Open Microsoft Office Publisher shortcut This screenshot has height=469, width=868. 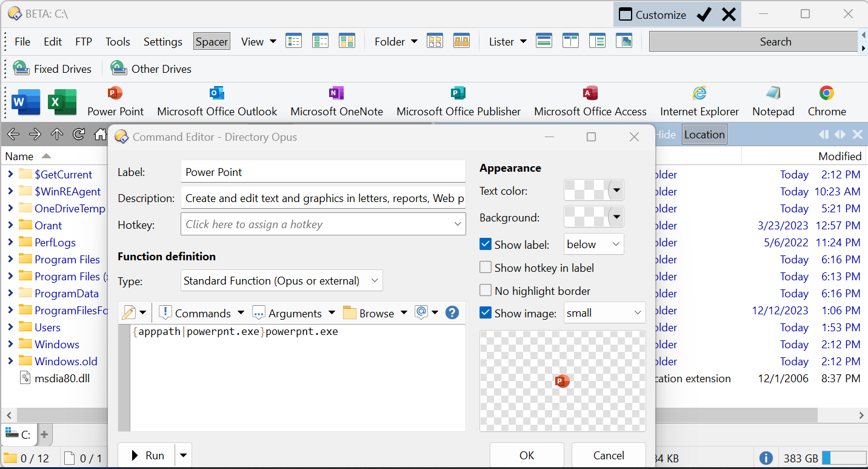[458, 102]
